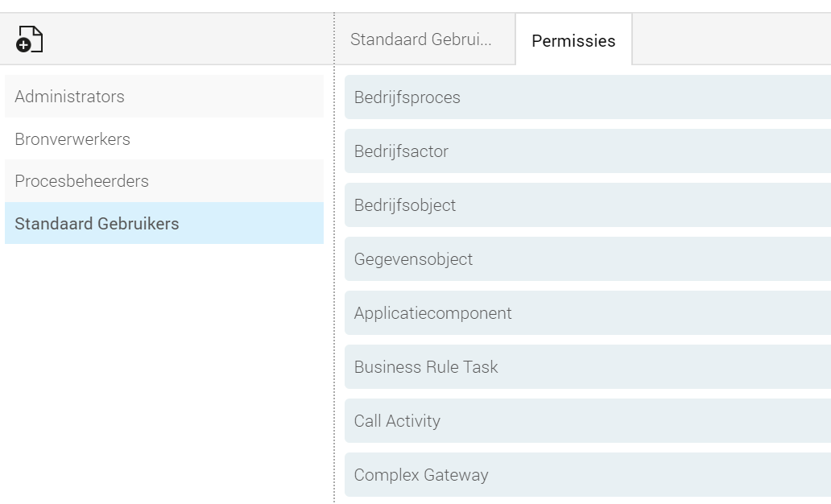Click the dotted vertical panel divider
The image size is (831, 504).
coord(334,258)
